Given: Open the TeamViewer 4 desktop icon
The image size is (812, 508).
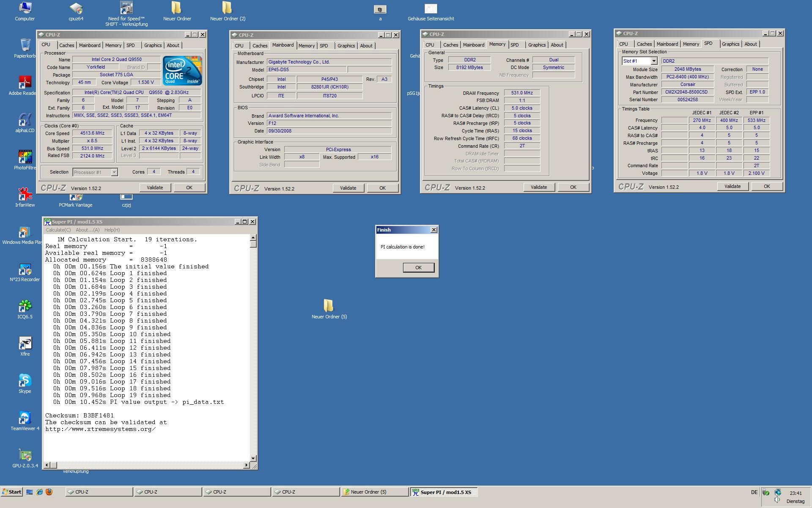Looking at the screenshot, I should (x=25, y=421).
